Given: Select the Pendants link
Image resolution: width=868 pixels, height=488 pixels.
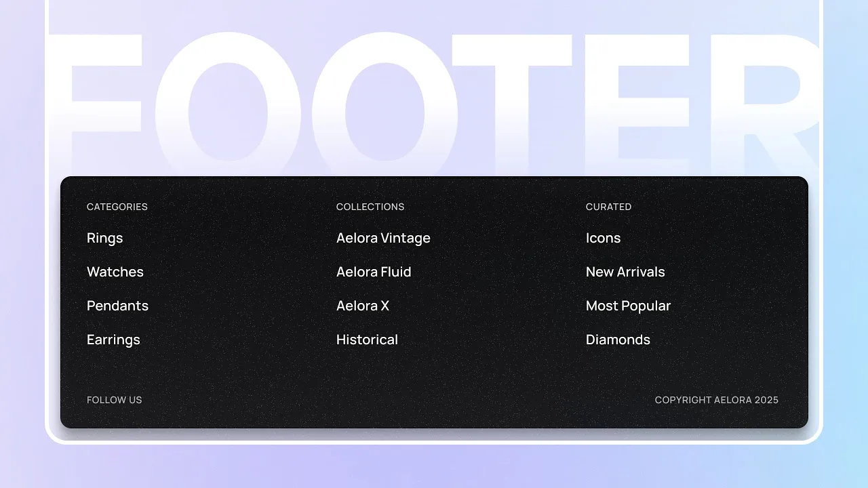Looking at the screenshot, I should (117, 306).
